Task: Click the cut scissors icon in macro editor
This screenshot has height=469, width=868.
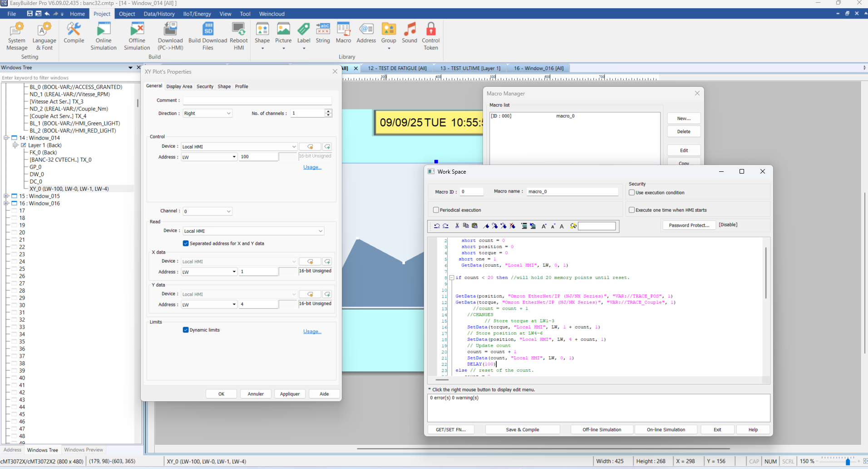Action: [x=457, y=226]
